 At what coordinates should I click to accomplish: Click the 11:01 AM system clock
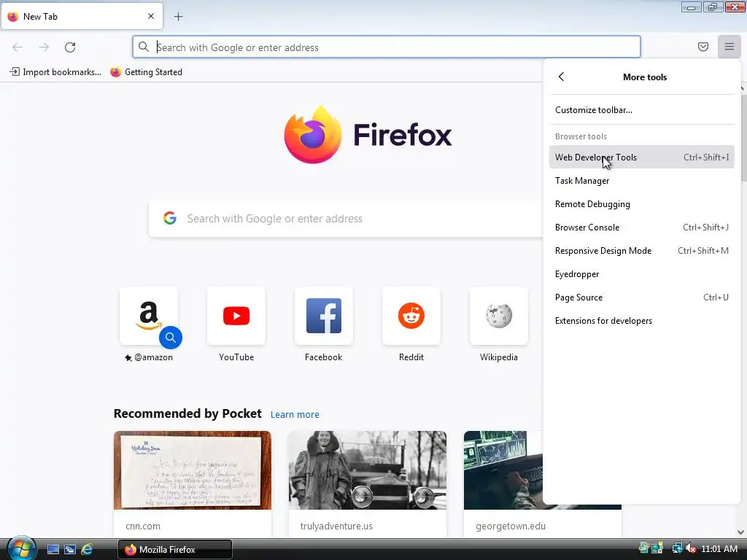click(719, 548)
